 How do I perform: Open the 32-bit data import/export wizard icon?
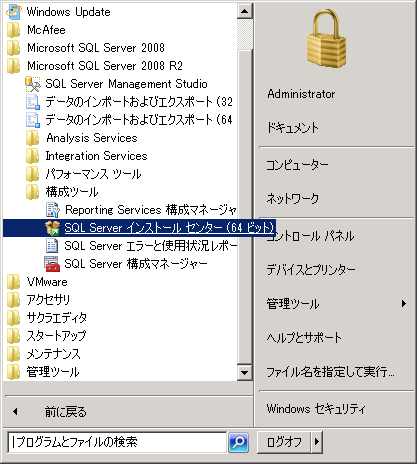[33, 102]
